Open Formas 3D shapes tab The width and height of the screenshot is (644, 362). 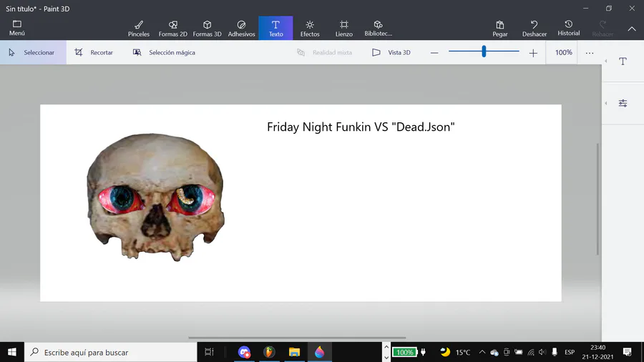(x=207, y=29)
